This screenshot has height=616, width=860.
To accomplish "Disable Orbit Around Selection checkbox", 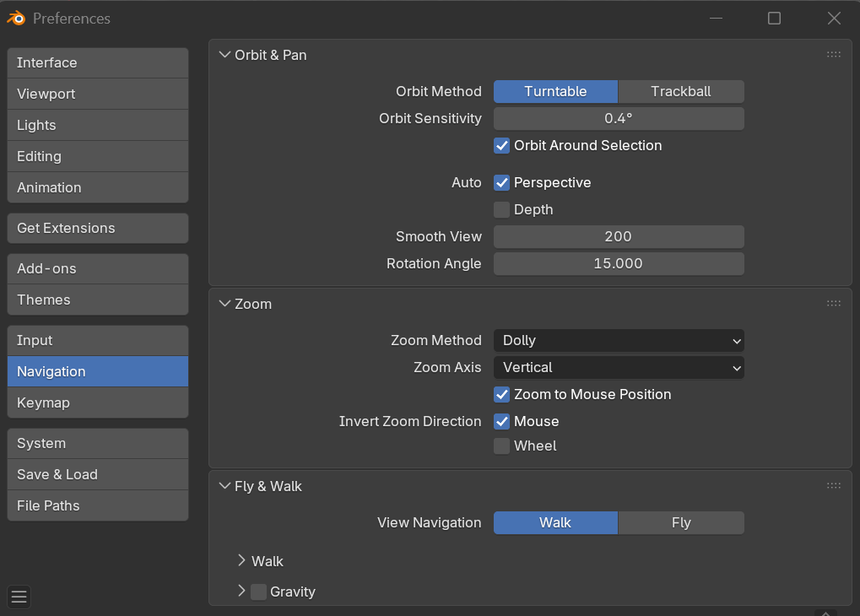I will pos(502,146).
